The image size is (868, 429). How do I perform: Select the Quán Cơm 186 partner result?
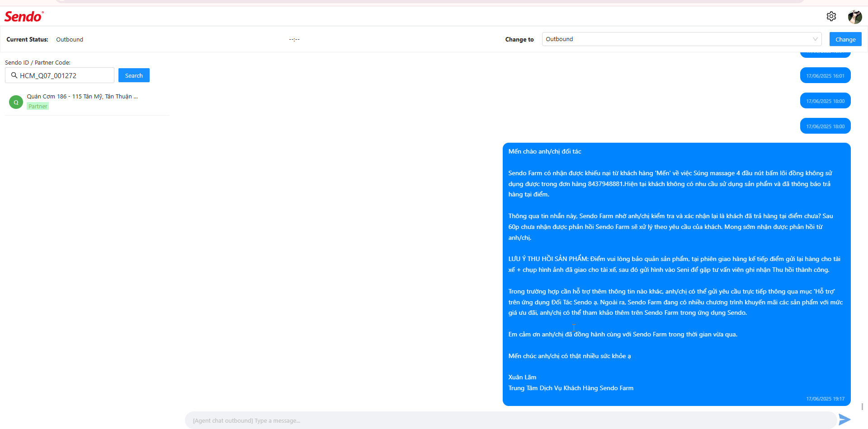coord(87,102)
